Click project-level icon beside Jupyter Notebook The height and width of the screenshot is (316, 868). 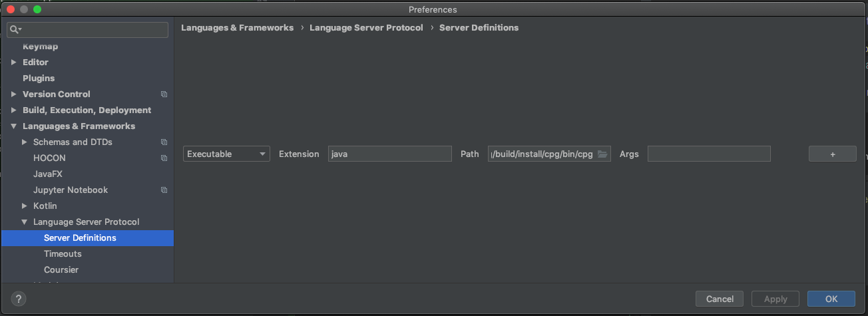click(164, 190)
